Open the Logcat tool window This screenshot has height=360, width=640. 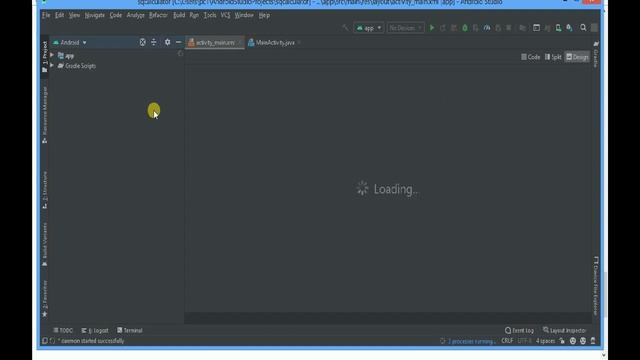pos(95,330)
